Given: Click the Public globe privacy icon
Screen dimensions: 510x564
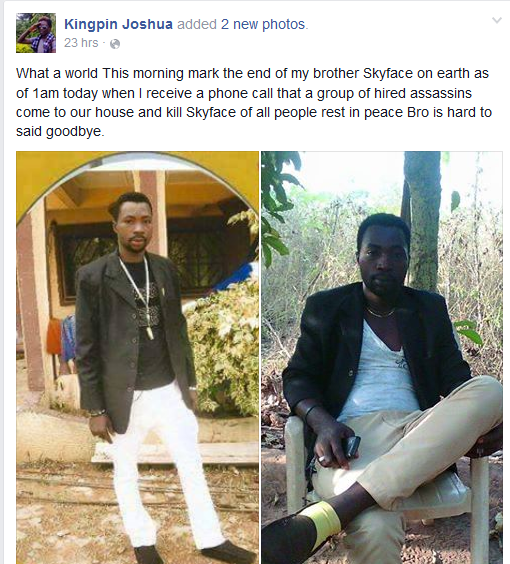Looking at the screenshot, I should pos(115,44).
